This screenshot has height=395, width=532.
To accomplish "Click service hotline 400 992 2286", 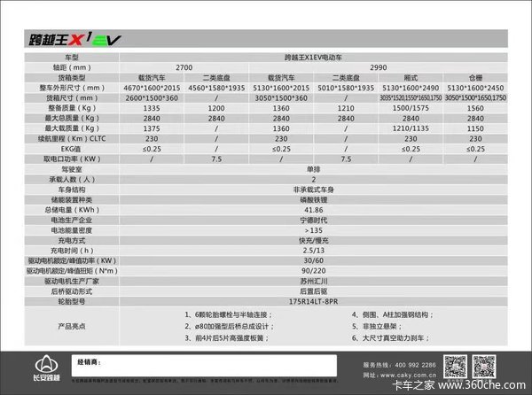I will click(396, 363).
